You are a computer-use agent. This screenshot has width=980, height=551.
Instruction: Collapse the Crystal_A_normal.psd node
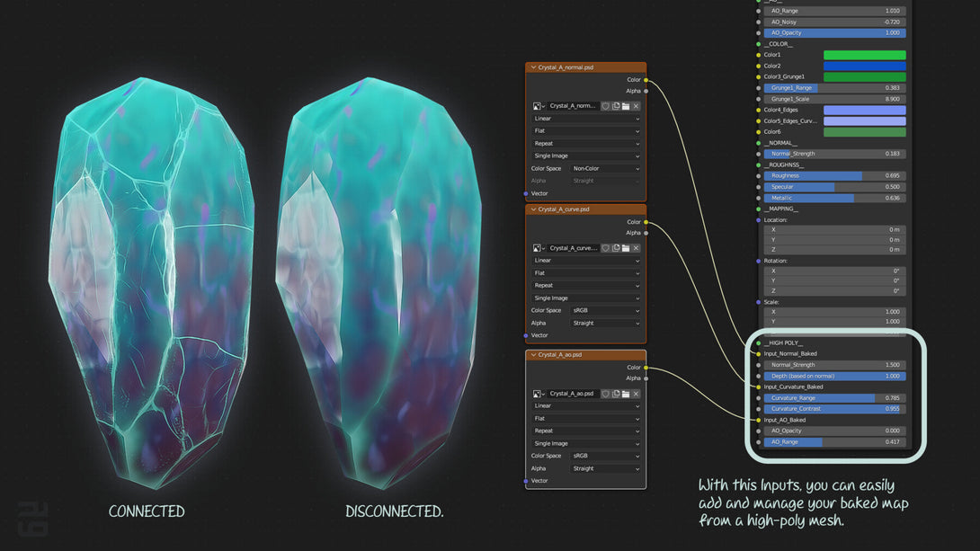tap(533, 67)
